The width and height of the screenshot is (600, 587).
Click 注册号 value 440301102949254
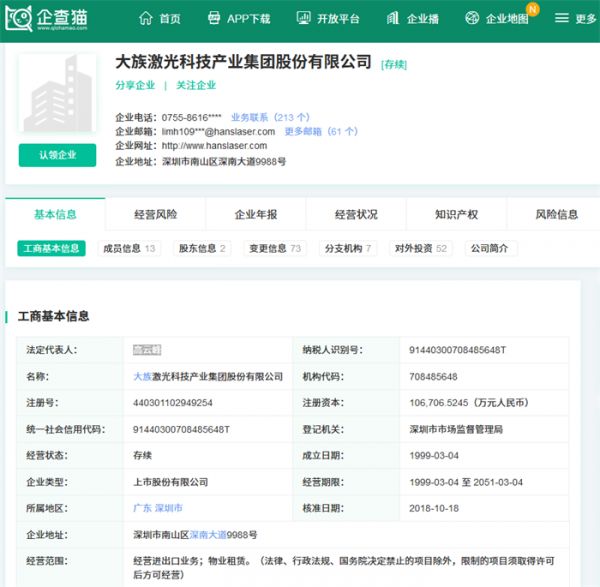(173, 403)
